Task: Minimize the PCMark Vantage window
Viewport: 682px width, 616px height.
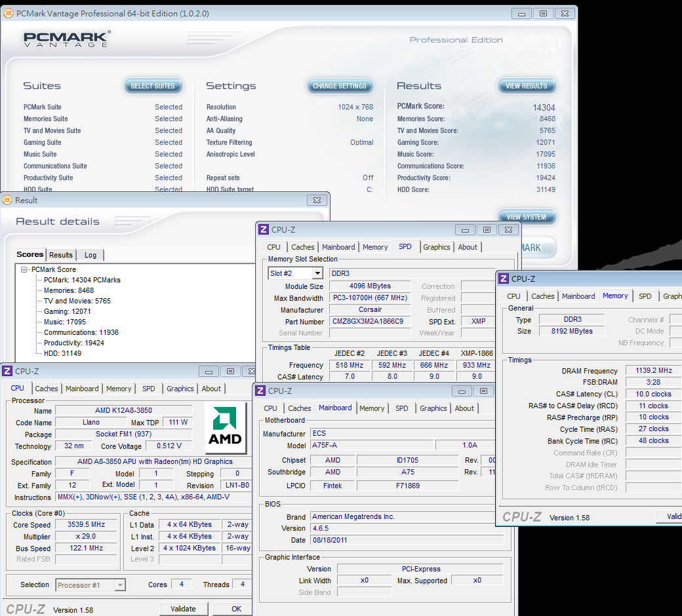Action: (x=521, y=14)
